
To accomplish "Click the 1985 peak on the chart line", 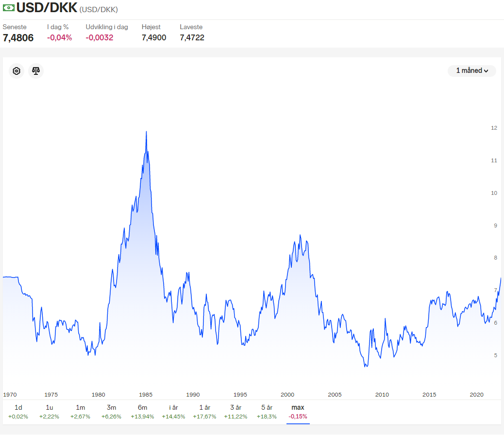I will pos(146,132).
